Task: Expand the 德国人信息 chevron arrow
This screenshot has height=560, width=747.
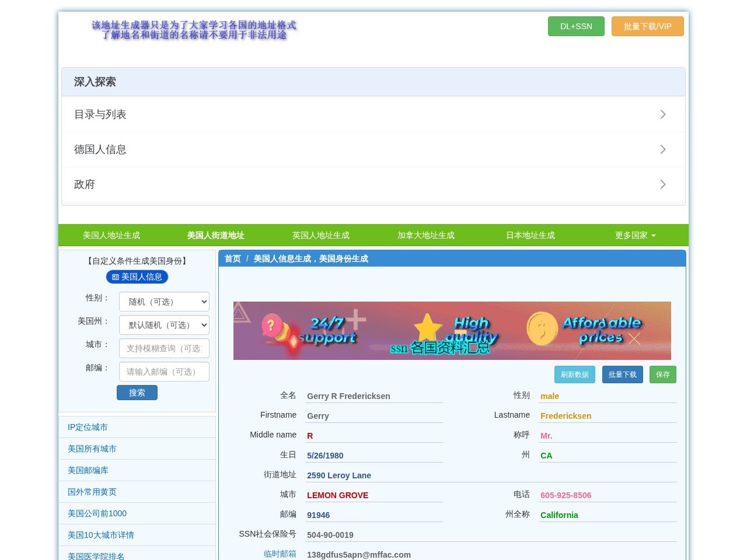Action: (x=663, y=149)
